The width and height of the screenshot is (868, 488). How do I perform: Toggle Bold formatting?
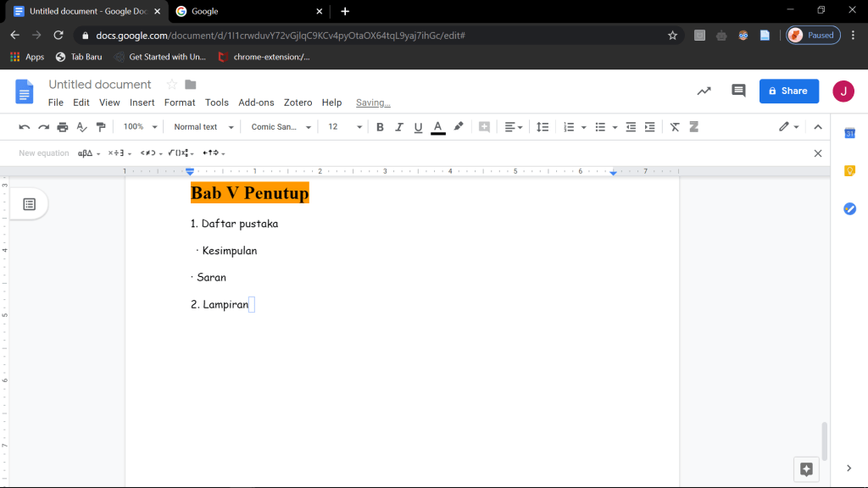(380, 127)
